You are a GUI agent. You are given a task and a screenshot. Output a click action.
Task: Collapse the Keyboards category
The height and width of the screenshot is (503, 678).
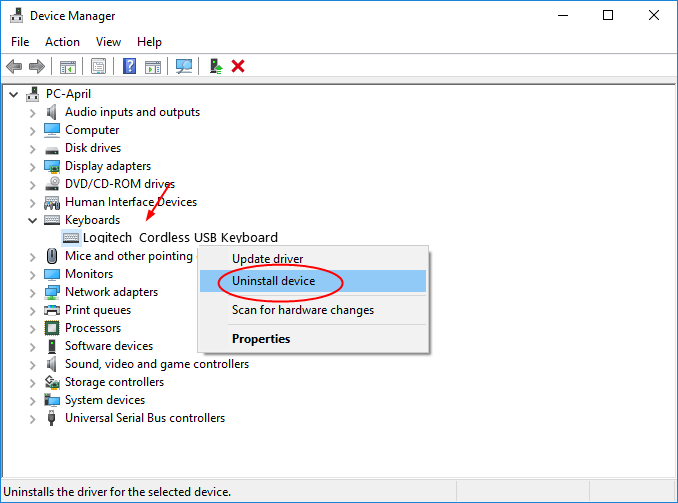32,220
